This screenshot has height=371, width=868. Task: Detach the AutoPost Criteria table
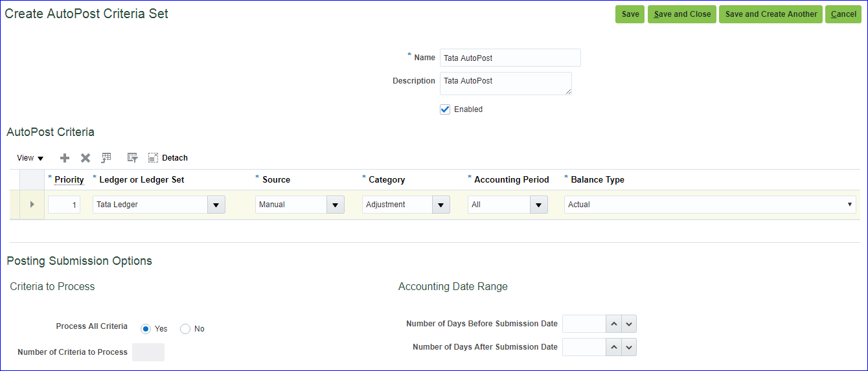click(x=168, y=158)
